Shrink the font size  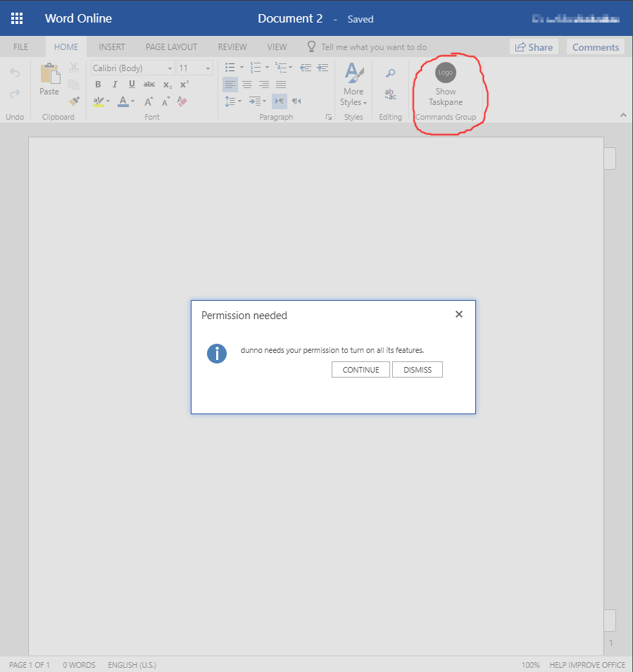point(165,101)
